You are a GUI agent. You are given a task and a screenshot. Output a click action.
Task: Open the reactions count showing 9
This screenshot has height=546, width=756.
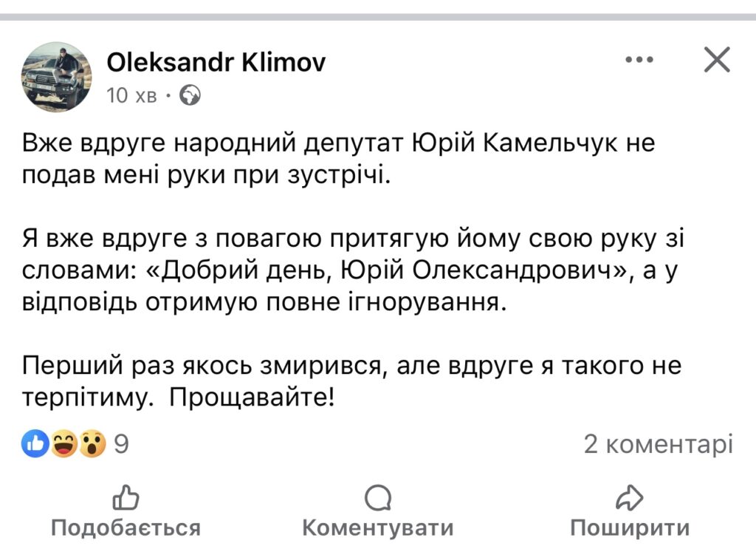pos(122,444)
